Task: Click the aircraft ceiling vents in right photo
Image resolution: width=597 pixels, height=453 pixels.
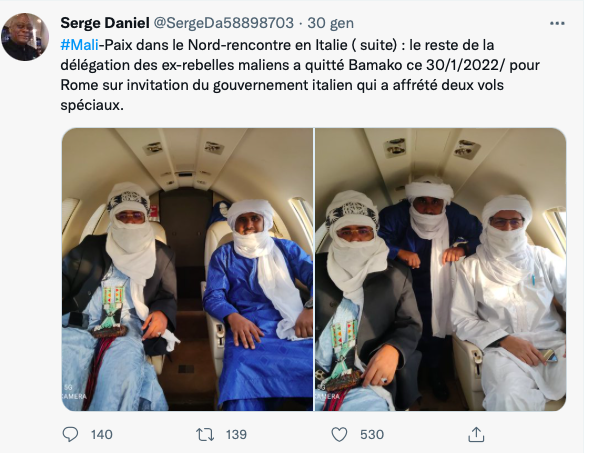Action: tap(432, 148)
